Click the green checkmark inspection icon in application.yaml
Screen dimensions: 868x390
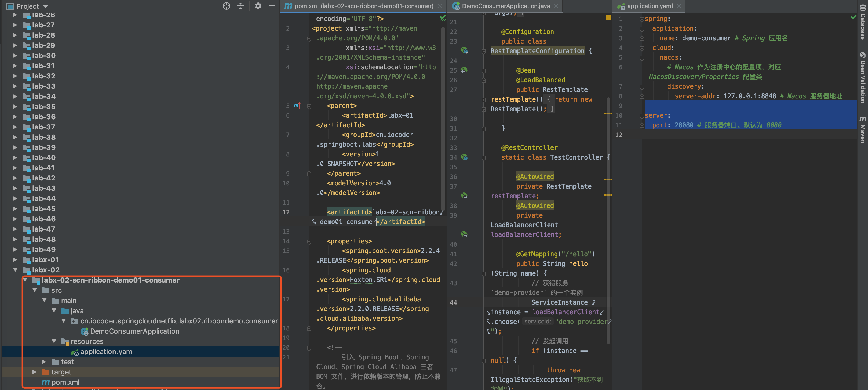(853, 17)
